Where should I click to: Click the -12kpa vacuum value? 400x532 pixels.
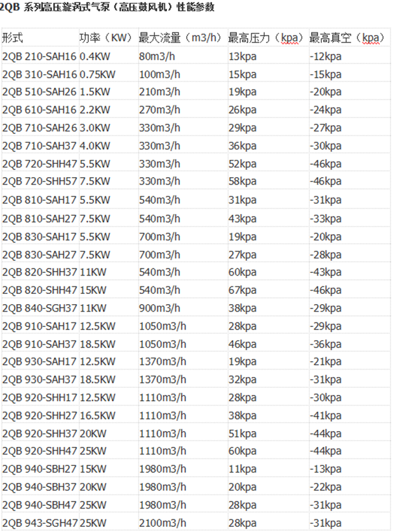click(326, 56)
